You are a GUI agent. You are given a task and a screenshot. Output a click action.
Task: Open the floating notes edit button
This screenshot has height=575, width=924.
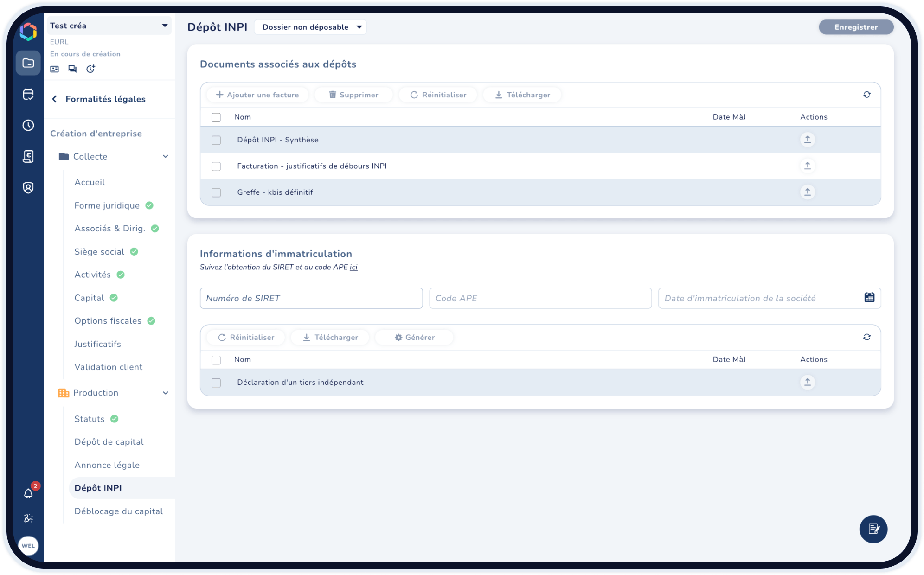click(873, 529)
